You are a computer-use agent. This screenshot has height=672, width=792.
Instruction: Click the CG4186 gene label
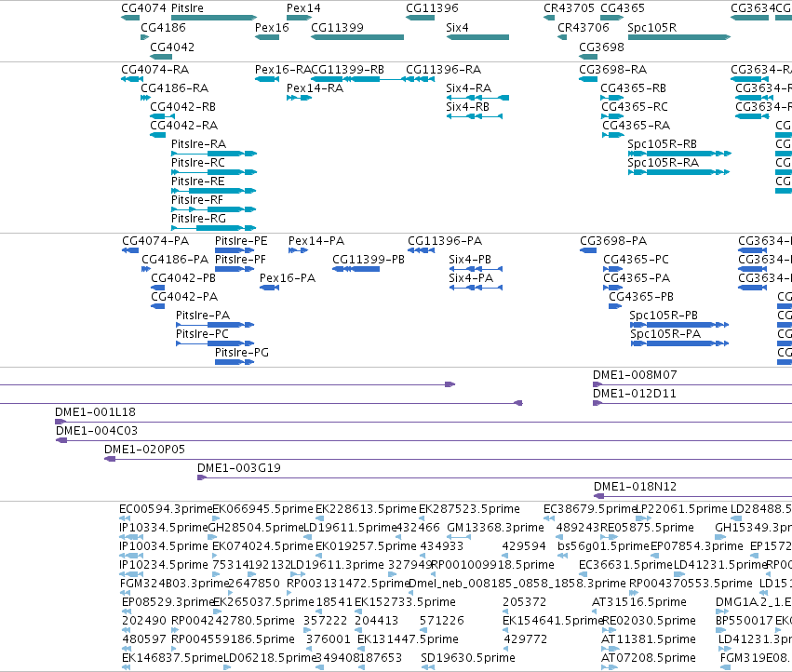[x=163, y=27]
